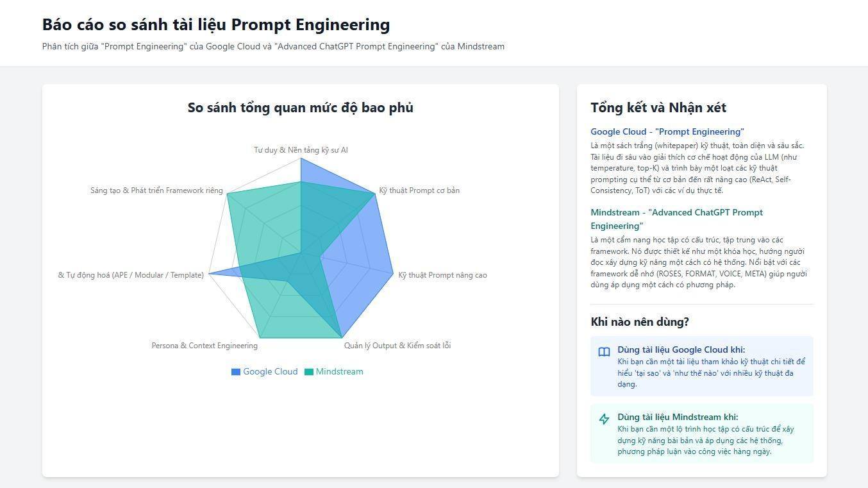Click "Quản lý Output & Kiểm soát lỗi" label
The width and height of the screenshot is (868, 488).
(397, 346)
